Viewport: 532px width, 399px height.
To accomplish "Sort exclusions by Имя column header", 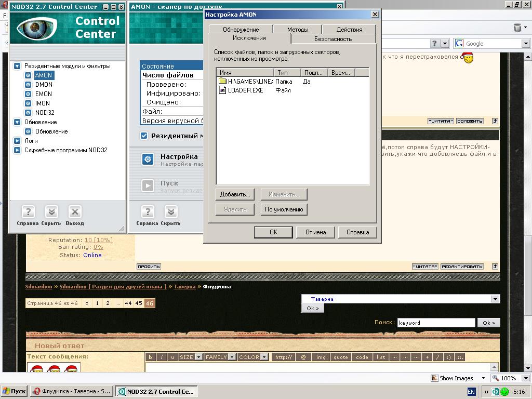I will click(245, 72).
